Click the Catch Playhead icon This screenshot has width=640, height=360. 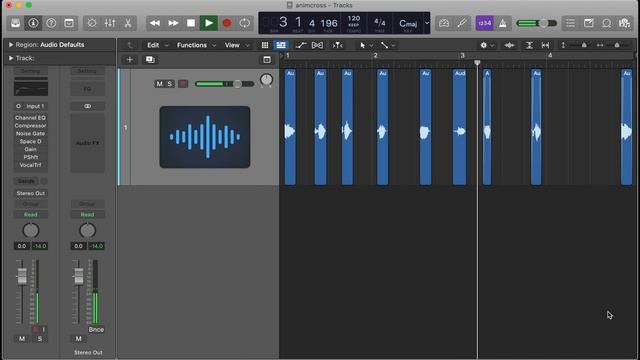tap(337, 45)
